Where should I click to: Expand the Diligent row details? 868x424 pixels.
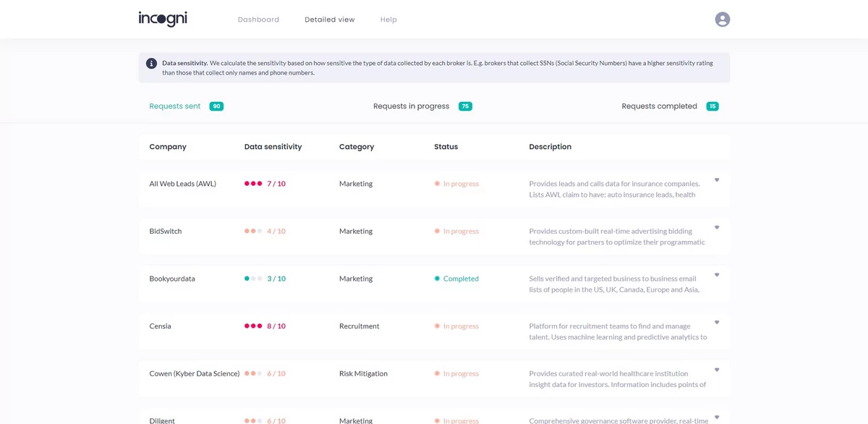click(x=717, y=417)
